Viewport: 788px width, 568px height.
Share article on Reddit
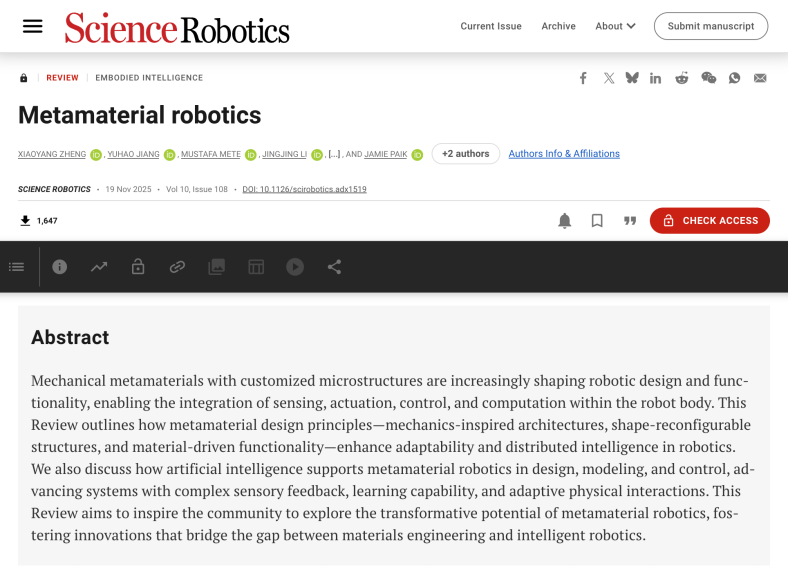(x=681, y=78)
